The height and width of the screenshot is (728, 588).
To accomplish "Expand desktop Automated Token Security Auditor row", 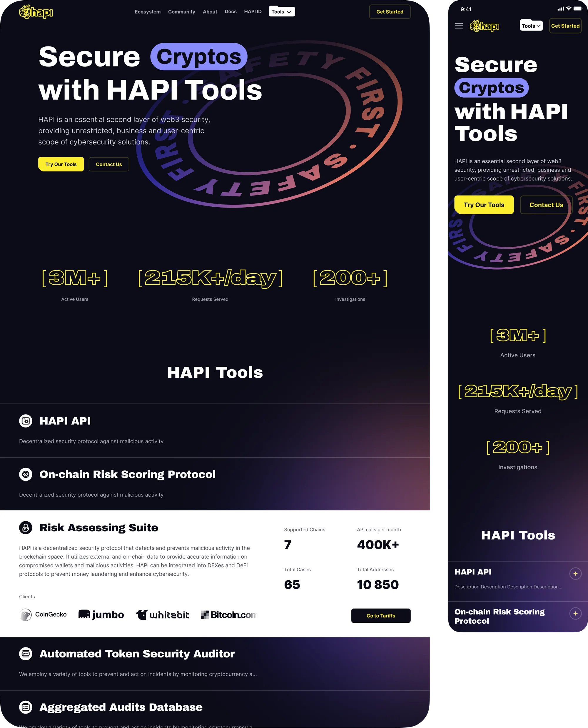I will (215, 664).
